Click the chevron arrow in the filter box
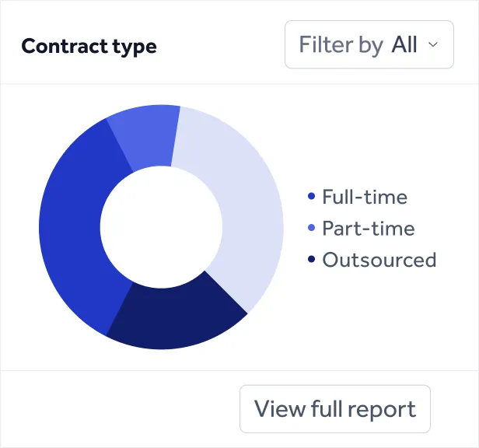Image resolution: width=479 pixels, height=448 pixels. tap(434, 44)
